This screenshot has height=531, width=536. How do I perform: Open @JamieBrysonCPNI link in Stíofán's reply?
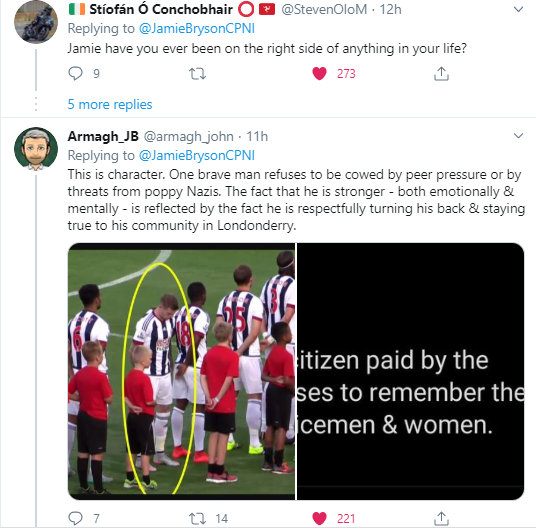coord(197,28)
